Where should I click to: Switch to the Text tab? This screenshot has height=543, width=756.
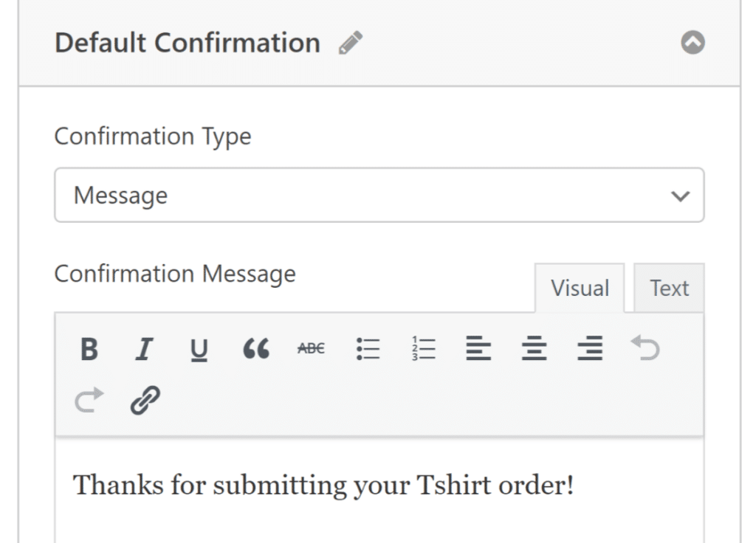point(669,288)
